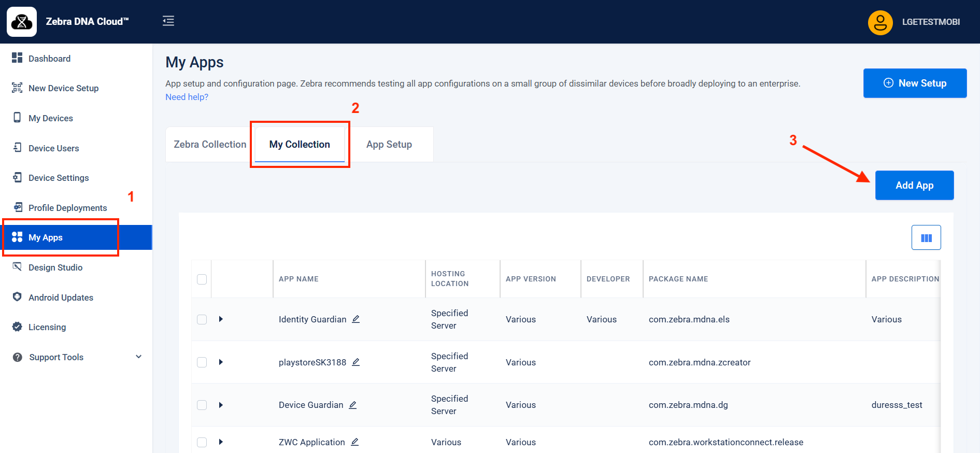Open the Need help? link
Image resolution: width=980 pixels, height=453 pixels.
(187, 97)
